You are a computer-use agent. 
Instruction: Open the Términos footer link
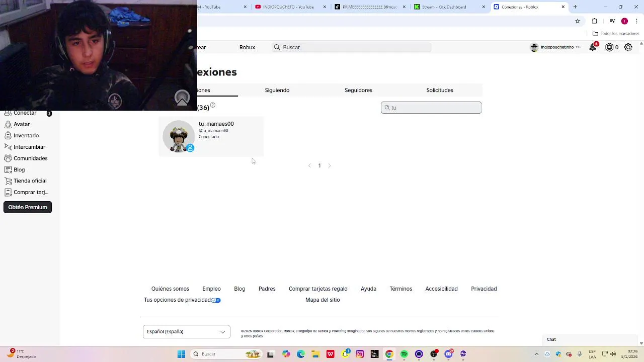point(400,289)
